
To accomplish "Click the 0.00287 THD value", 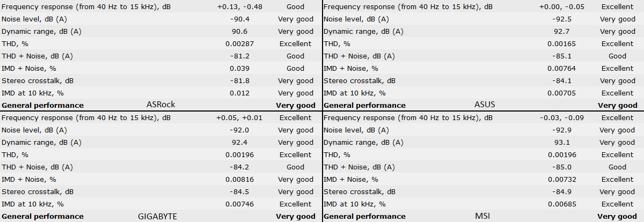I will click(x=239, y=44).
